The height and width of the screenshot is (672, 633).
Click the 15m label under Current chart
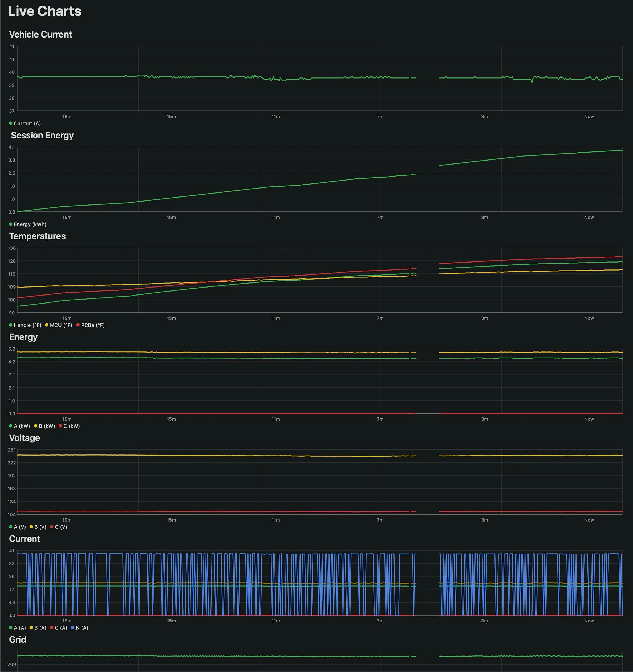(171, 621)
